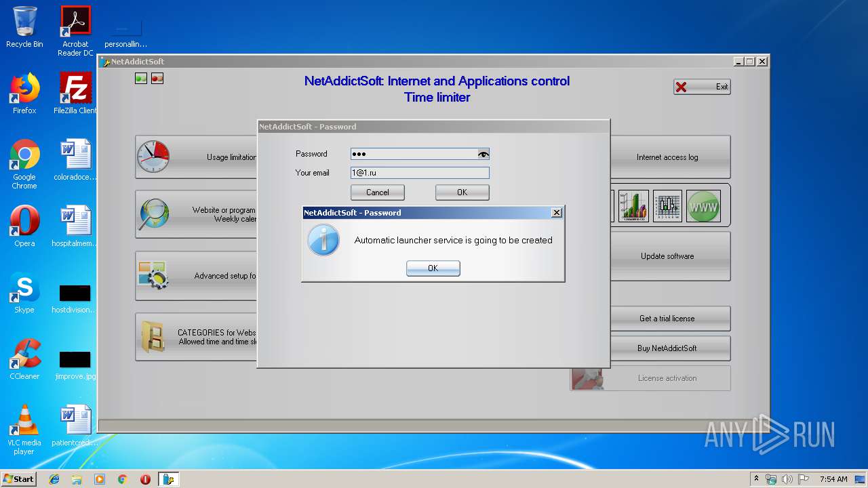Image resolution: width=868 pixels, height=488 pixels.
Task: Click OK in the launcher service message
Action: tap(433, 268)
